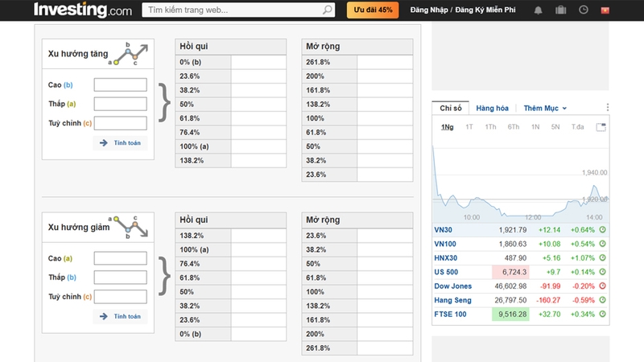This screenshot has width=644, height=362.
Task: Select the 1Ng chart timeframe
Action: point(448,127)
